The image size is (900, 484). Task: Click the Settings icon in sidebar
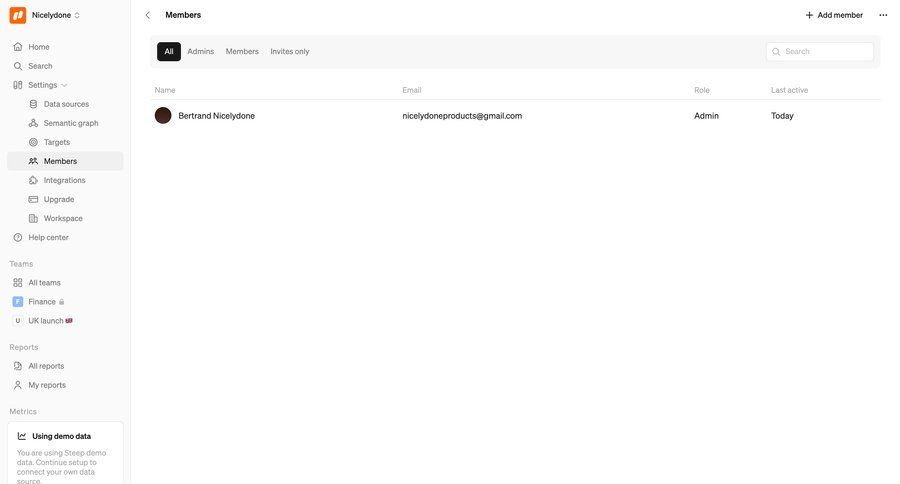pyautogui.click(x=18, y=85)
